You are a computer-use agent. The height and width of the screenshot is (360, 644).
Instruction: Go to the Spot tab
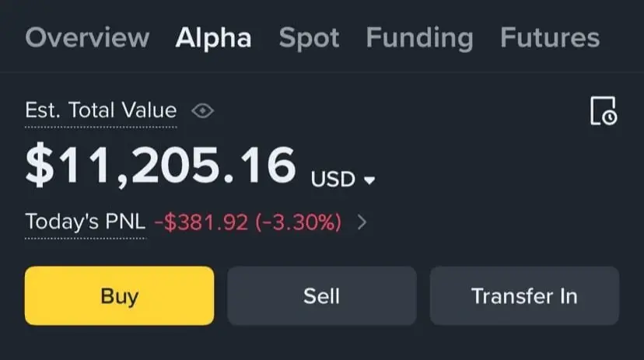pyautogui.click(x=309, y=37)
